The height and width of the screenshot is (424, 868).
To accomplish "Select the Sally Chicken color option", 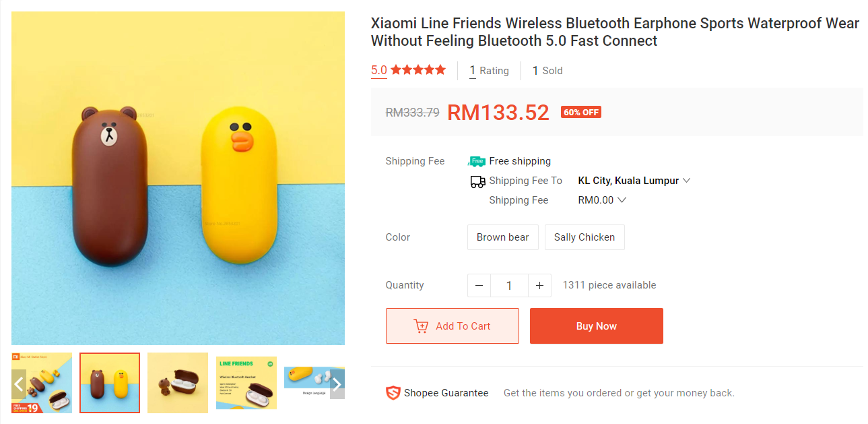I will (584, 237).
